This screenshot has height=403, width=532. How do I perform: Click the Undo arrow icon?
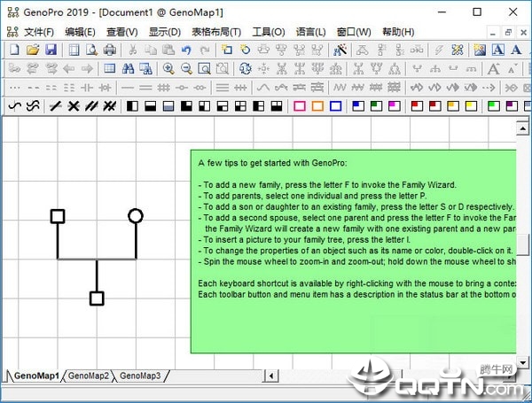click(x=186, y=50)
